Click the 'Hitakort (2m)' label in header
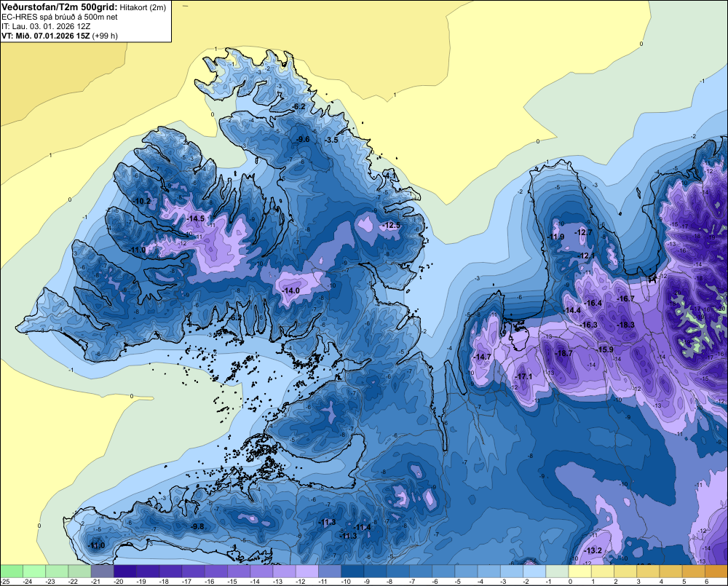Viewport: 728px width, 586px height. [x=143, y=7]
